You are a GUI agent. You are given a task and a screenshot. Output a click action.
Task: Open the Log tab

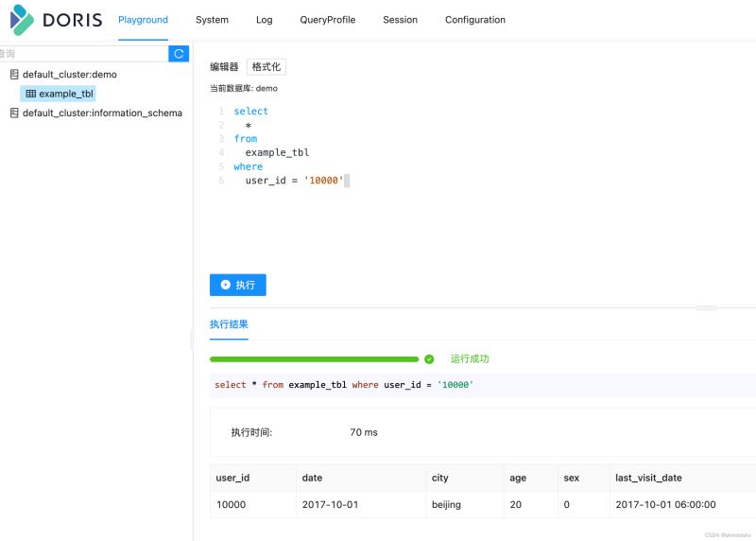(264, 20)
